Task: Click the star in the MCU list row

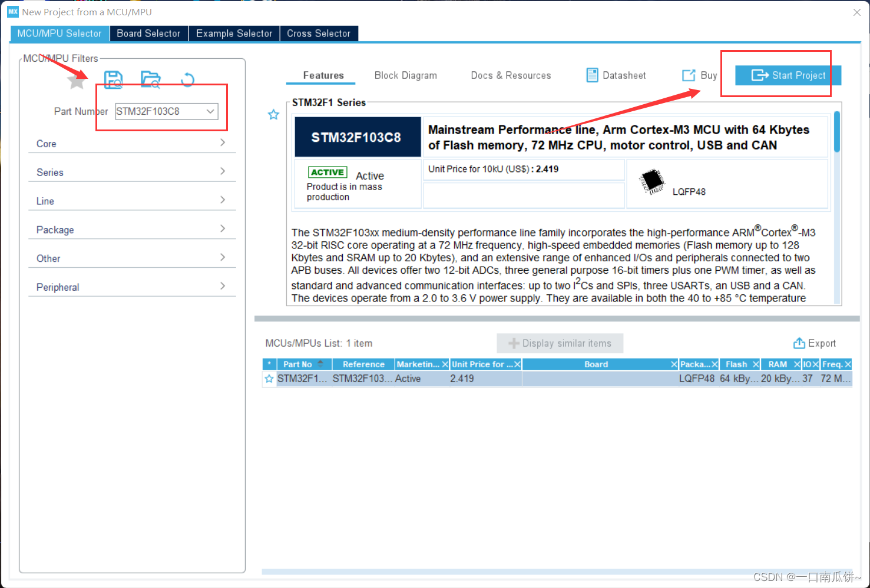Action: pos(269,378)
